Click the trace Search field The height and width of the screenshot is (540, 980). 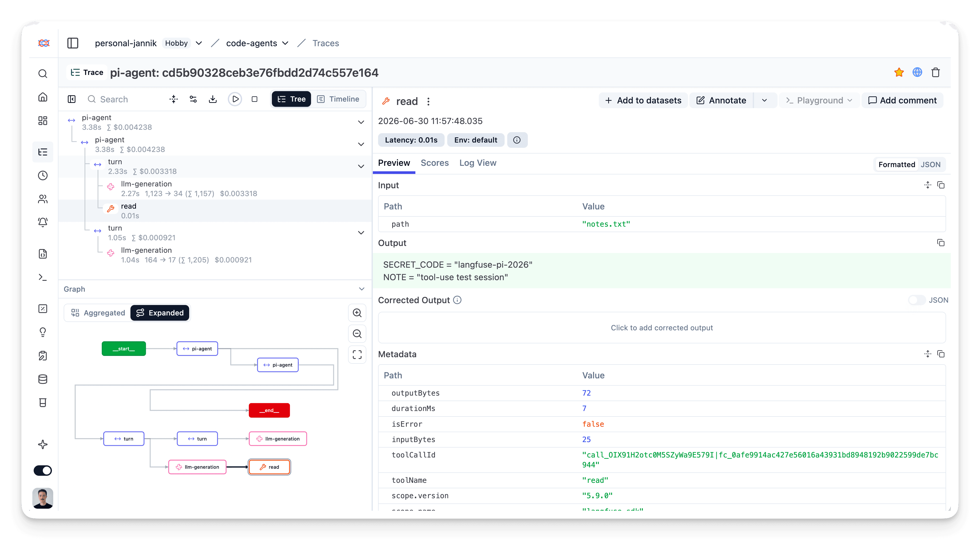122,99
